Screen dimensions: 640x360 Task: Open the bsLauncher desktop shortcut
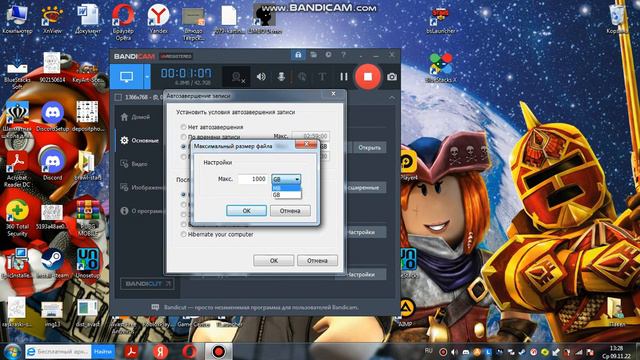tap(440, 20)
